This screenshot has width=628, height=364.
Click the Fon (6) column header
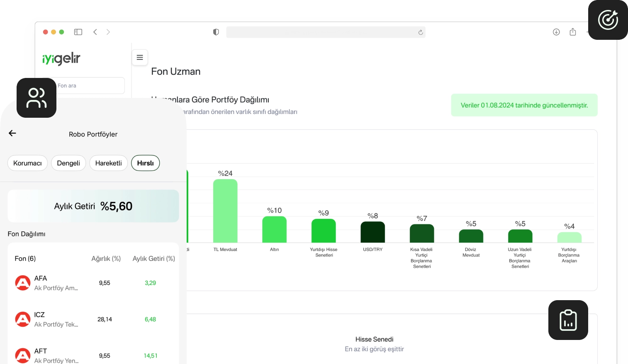(x=25, y=259)
